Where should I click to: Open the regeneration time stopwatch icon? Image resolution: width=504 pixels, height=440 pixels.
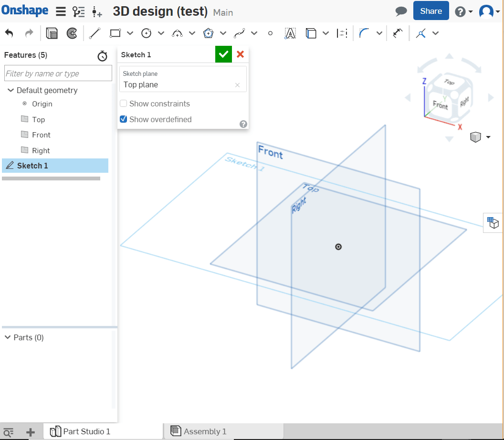click(x=103, y=56)
